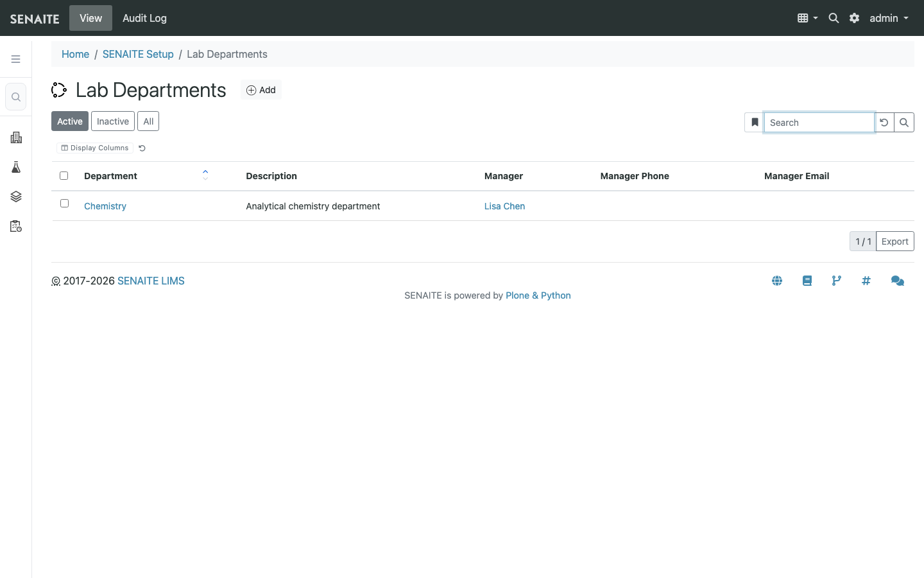Viewport: 924px width, 578px height.
Task: Open the admin user dropdown
Action: click(889, 18)
